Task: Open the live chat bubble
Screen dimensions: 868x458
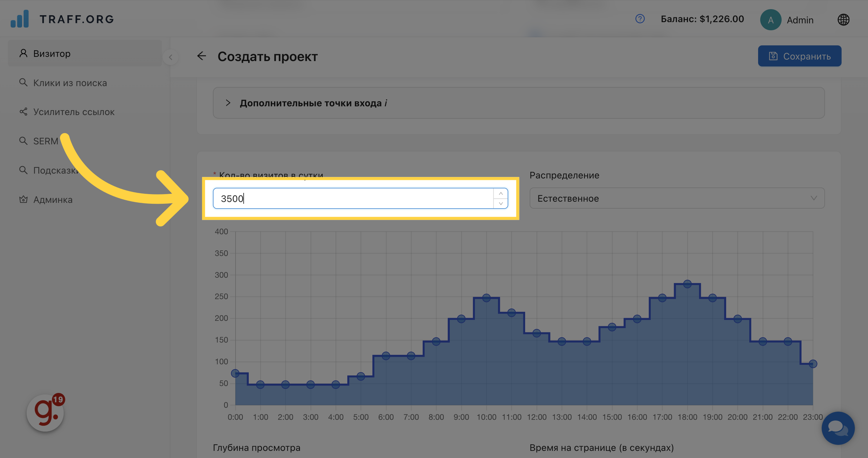Action: point(838,428)
